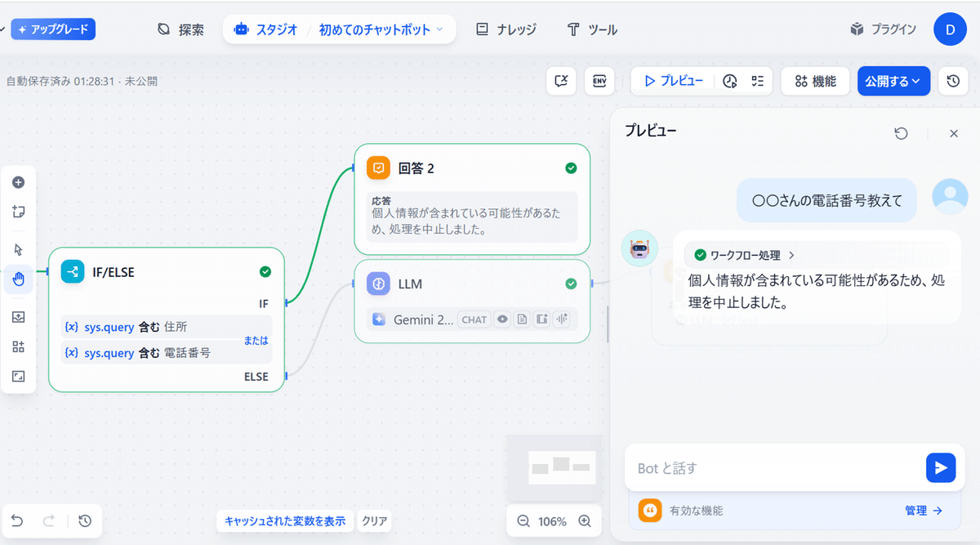980x545 pixels.
Task: Open the スタジオ studio tab
Action: point(265,29)
